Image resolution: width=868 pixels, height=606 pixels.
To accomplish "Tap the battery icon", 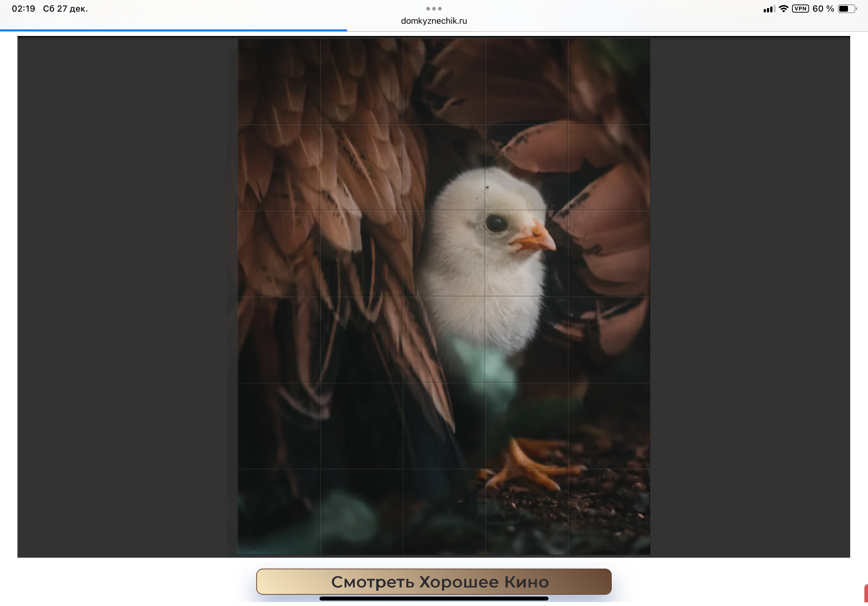I will (x=847, y=9).
